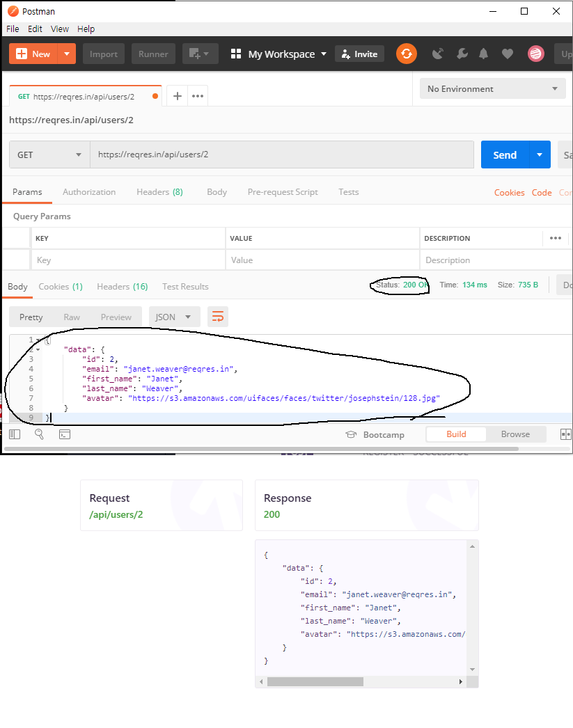Open the Help menu

(86, 29)
